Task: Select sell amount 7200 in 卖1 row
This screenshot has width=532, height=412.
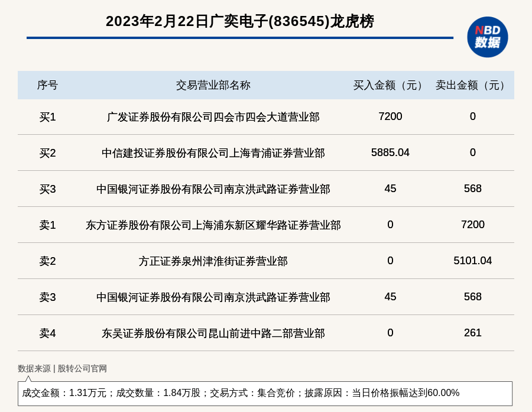Action: (x=473, y=225)
